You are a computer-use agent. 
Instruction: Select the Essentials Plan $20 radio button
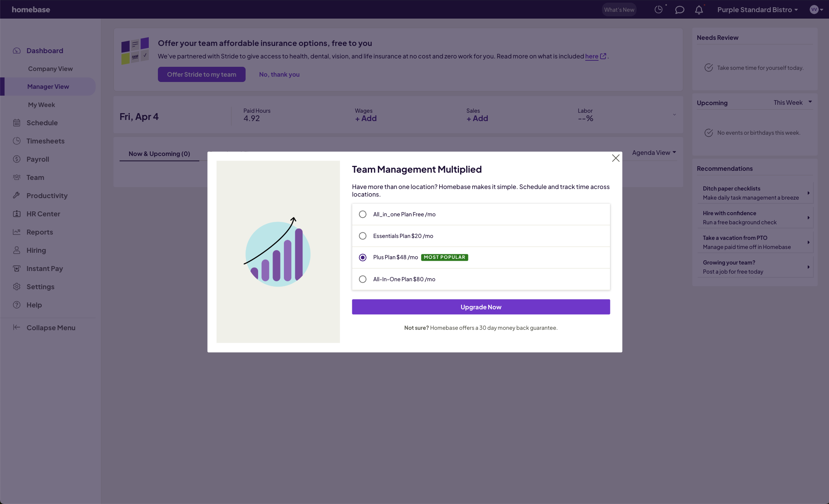coord(362,236)
